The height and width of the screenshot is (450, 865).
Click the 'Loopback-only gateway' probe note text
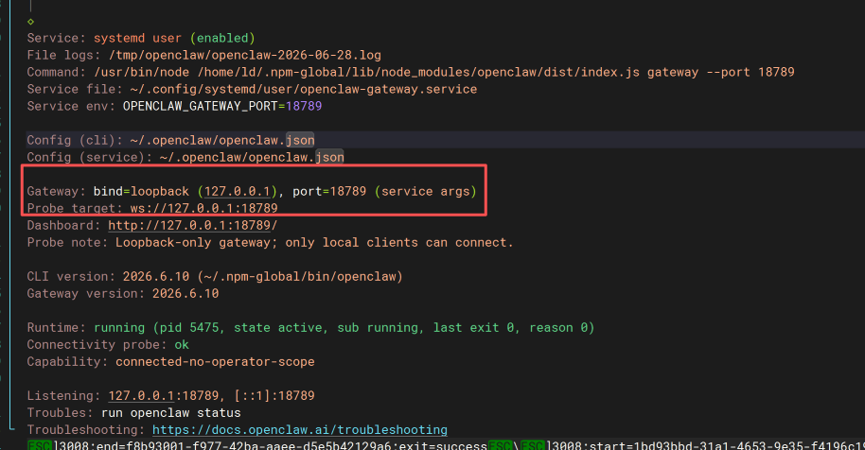(193, 242)
